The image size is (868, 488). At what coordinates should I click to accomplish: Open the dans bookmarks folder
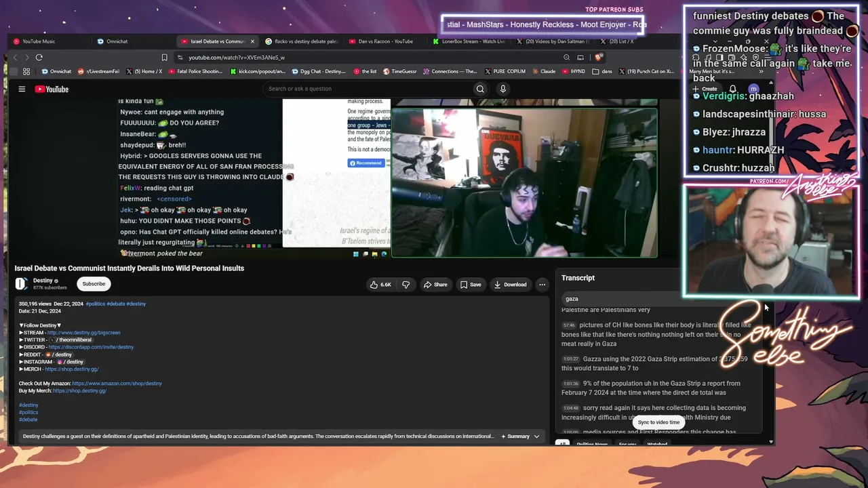click(x=604, y=71)
